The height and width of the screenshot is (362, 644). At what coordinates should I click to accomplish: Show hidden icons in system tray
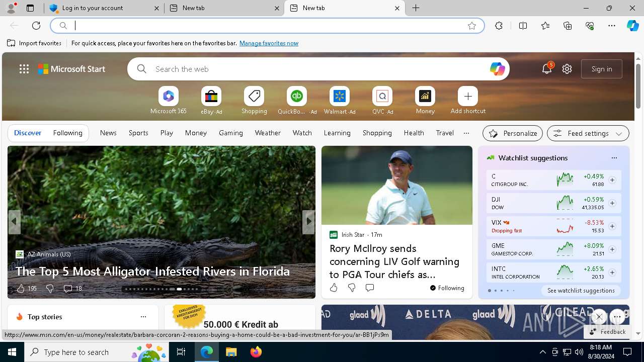pyautogui.click(x=542, y=352)
